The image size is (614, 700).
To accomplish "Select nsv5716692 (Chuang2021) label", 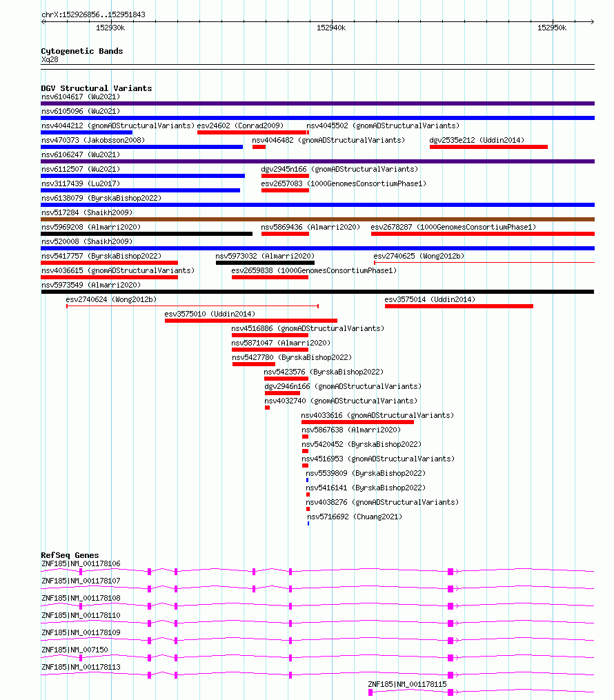I will [x=355, y=517].
